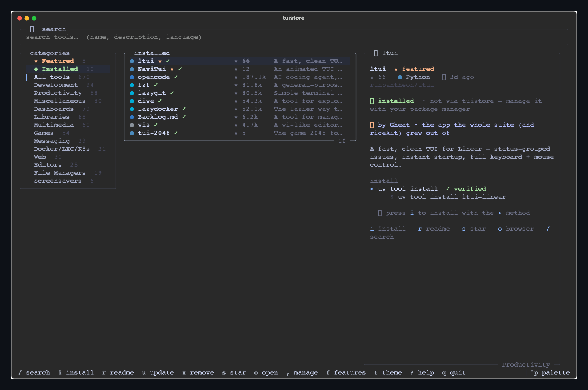The height and width of the screenshot is (390, 588).
Task: Open the runpantheon/ltui repository link
Action: click(402, 85)
